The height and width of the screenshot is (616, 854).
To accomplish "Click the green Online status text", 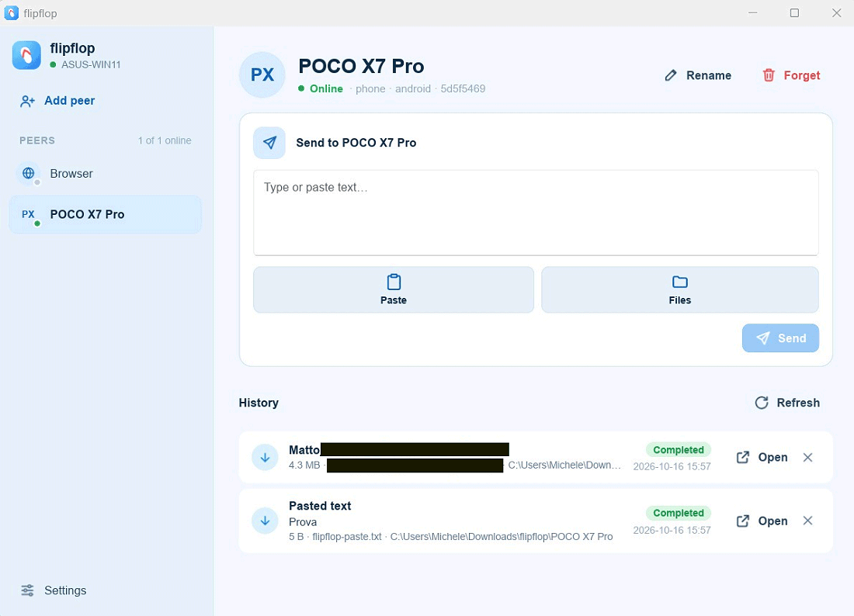I will (x=326, y=88).
